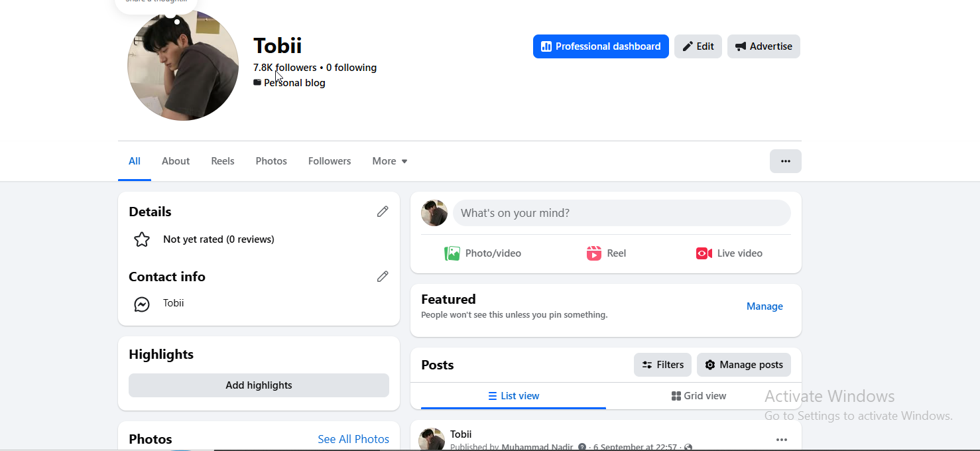Open the About tab
The width and height of the screenshot is (980, 451).
(x=176, y=161)
